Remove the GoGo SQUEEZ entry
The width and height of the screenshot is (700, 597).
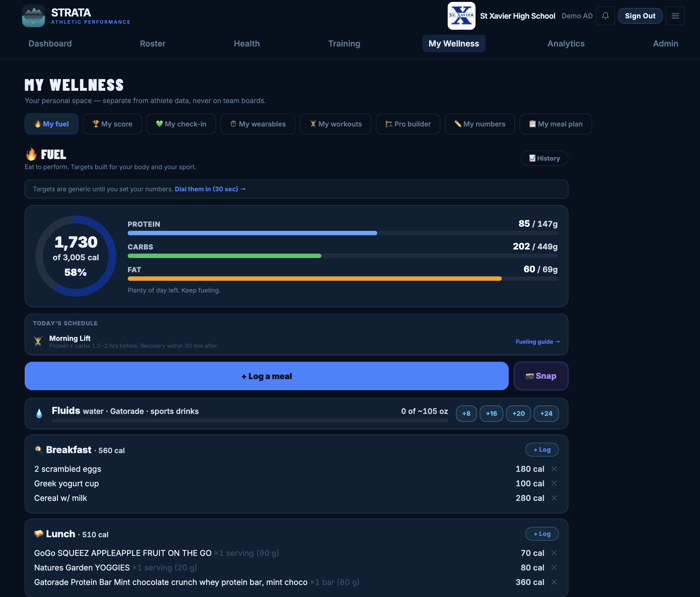point(554,553)
